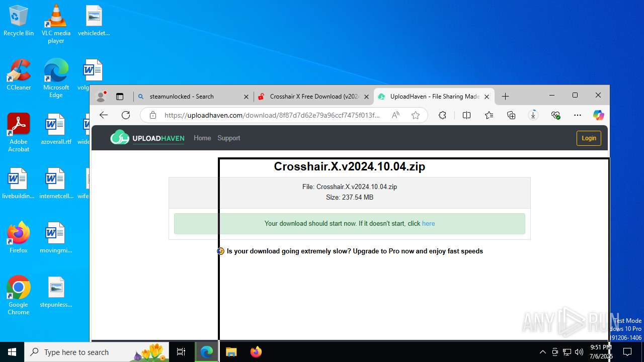Close the UploadHaven tab
This screenshot has width=644, height=362.
(487, 97)
